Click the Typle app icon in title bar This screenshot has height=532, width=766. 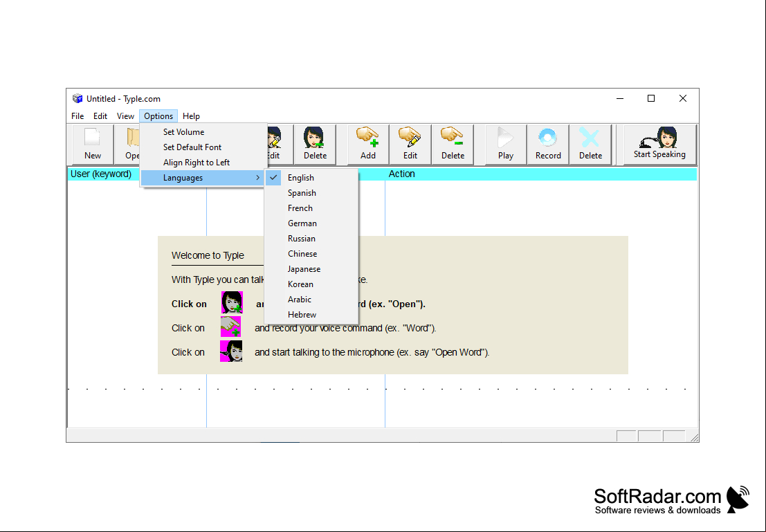(77, 99)
